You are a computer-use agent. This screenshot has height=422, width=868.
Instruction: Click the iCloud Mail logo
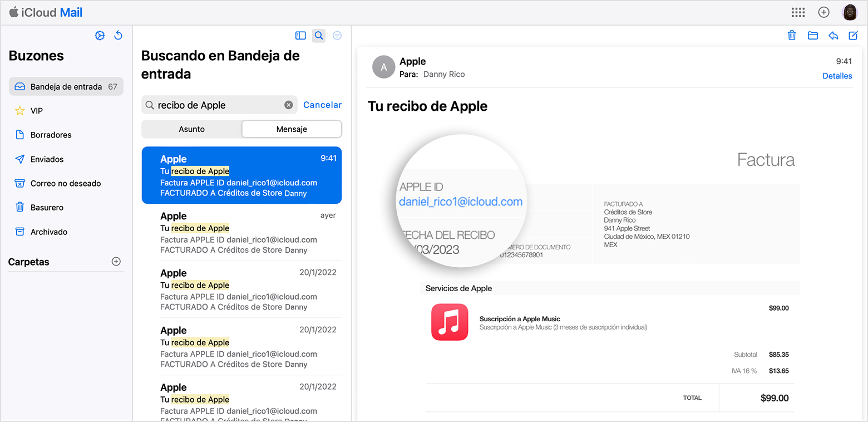pyautogui.click(x=46, y=12)
